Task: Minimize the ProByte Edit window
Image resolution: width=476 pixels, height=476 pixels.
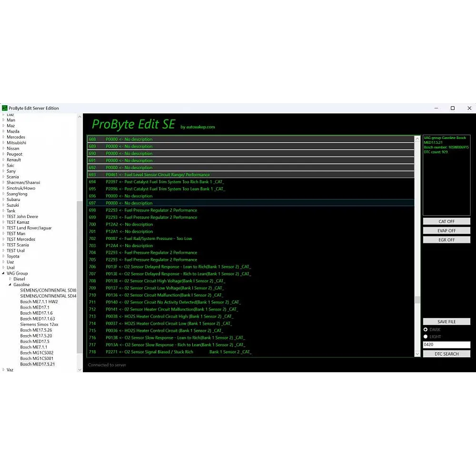Action: (x=436, y=108)
